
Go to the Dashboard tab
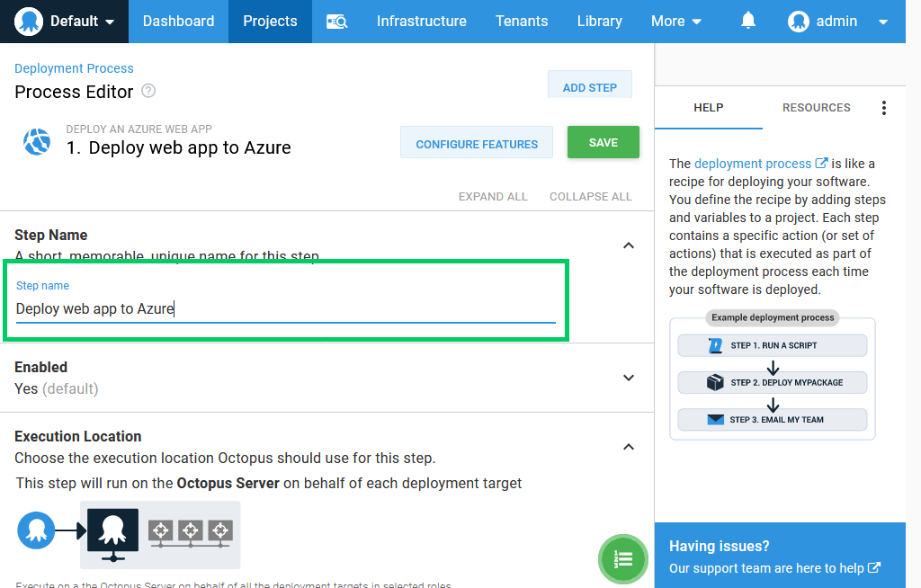179,22
